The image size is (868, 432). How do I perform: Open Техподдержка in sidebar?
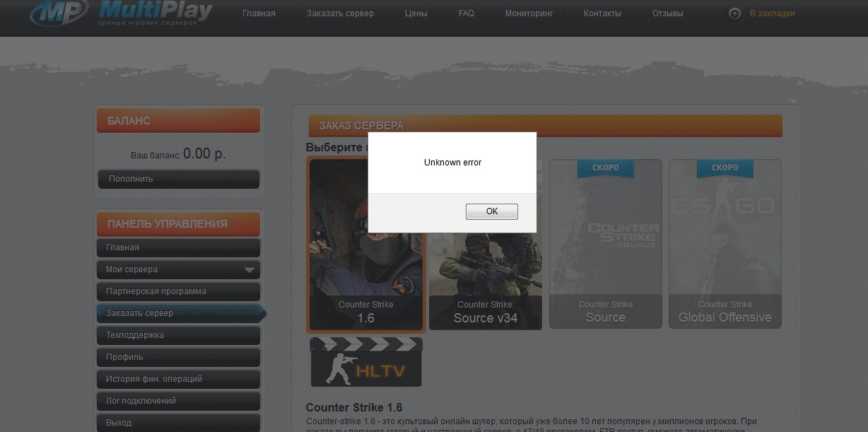point(179,335)
